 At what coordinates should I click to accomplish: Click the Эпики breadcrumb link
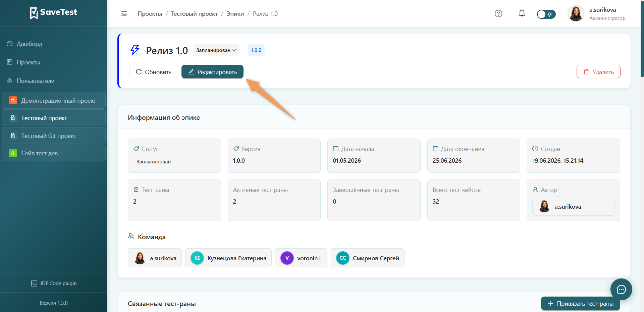point(235,14)
